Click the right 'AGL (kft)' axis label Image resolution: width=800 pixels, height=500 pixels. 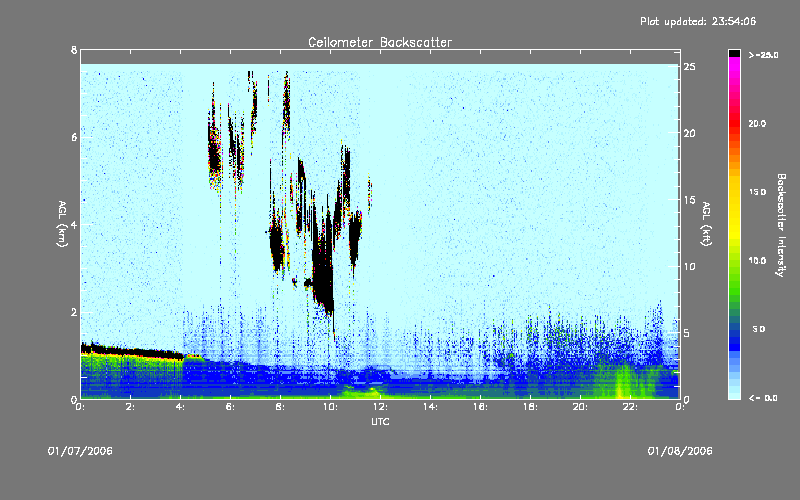point(707,223)
